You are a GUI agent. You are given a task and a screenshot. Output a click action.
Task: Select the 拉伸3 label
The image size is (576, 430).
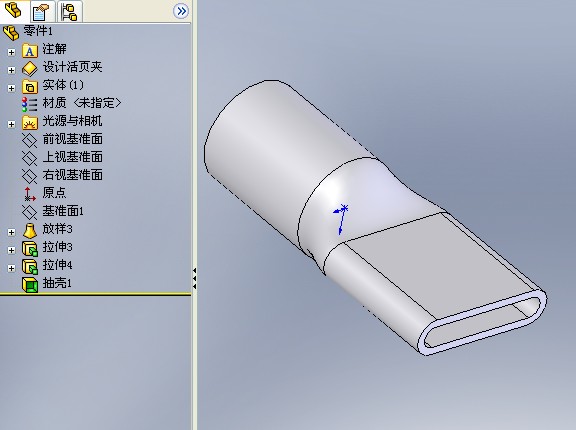[57, 247]
